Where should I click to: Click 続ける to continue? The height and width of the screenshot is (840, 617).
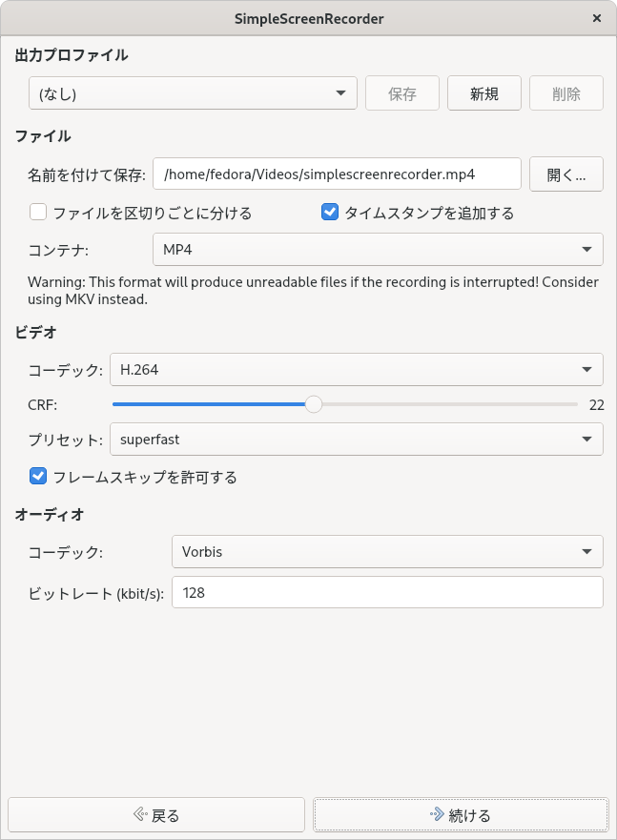pos(461,815)
